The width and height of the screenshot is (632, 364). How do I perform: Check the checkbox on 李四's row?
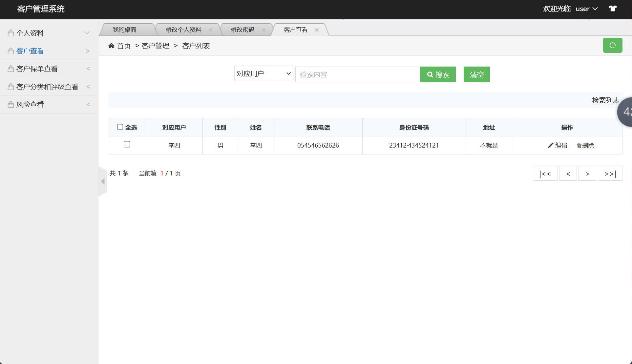[127, 144]
